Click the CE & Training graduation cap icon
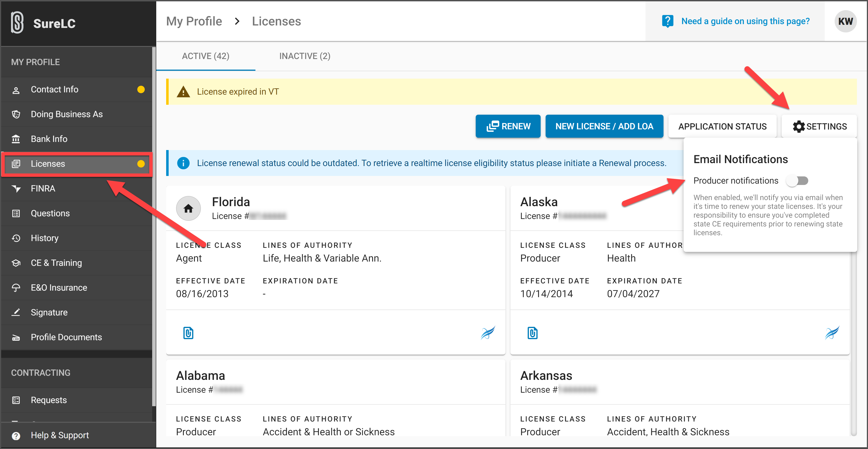The width and height of the screenshot is (868, 449). tap(16, 263)
